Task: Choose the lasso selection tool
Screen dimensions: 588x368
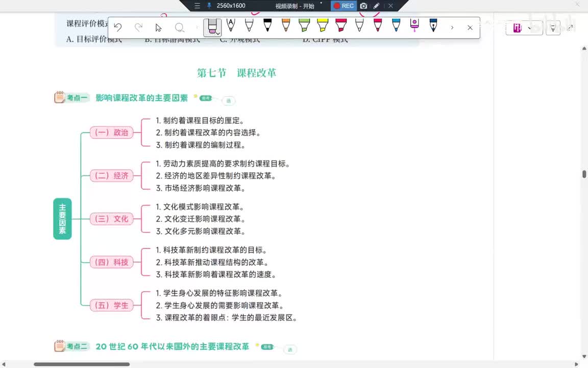Action: [x=179, y=28]
